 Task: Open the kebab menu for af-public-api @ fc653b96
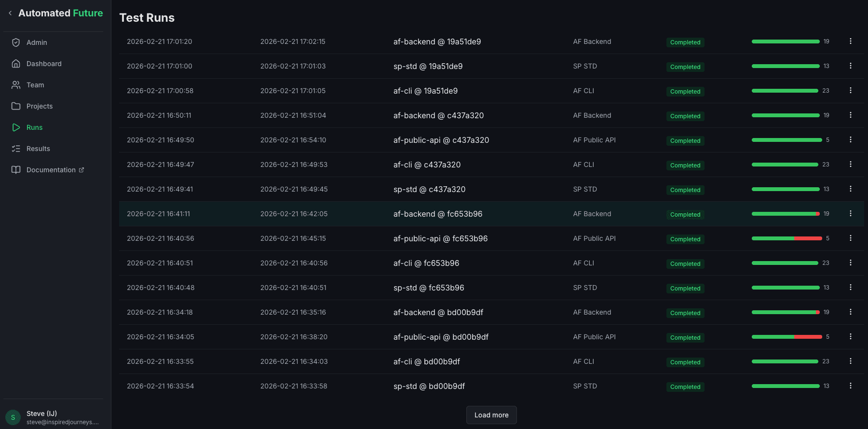click(x=851, y=238)
